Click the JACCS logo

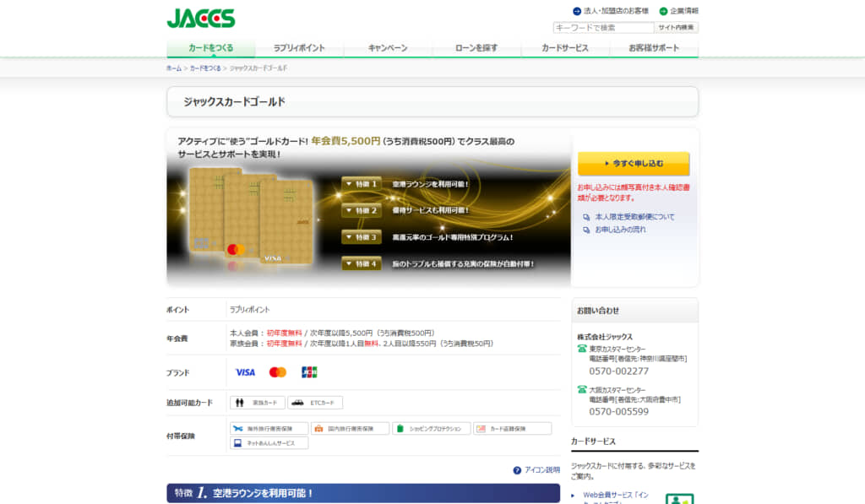point(201,19)
